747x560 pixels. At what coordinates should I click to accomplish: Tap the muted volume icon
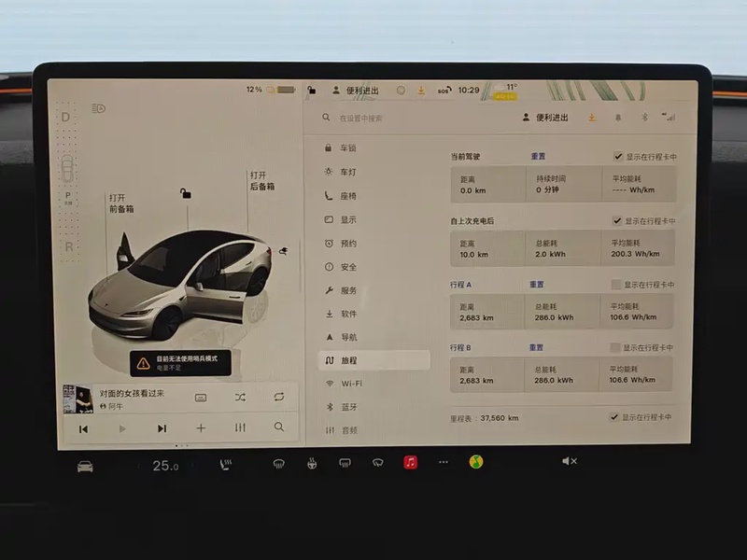570,462
